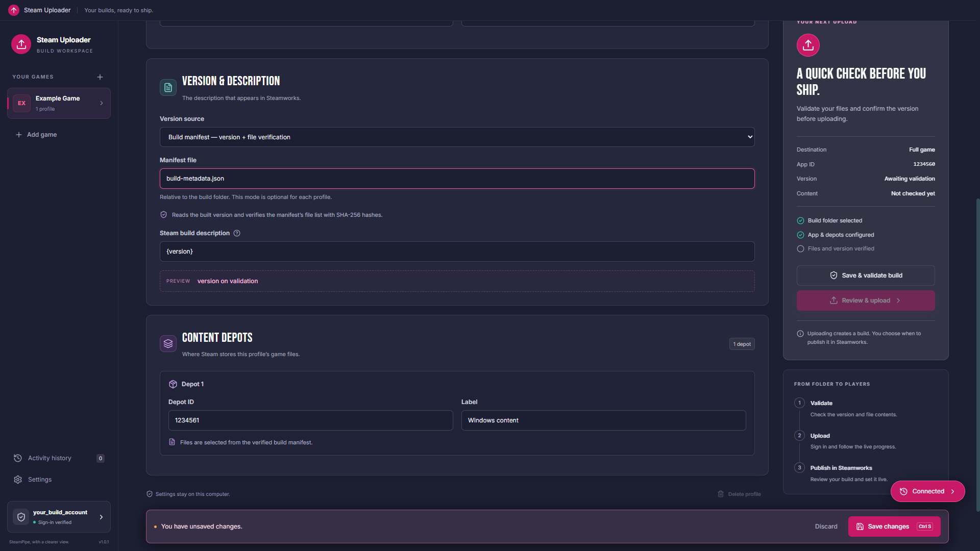Click the Settings gear icon
The height and width of the screenshot is (551, 980).
point(18,480)
